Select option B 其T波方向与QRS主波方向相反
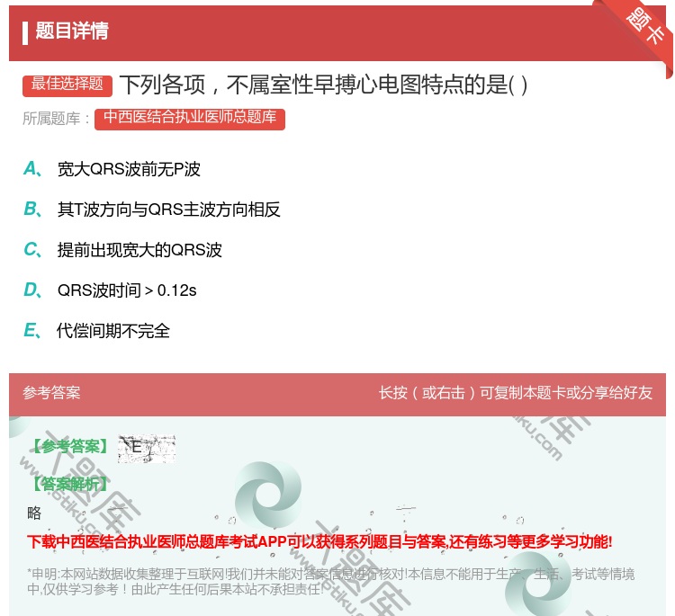This screenshot has width=675, height=616. pyautogui.click(x=152, y=210)
